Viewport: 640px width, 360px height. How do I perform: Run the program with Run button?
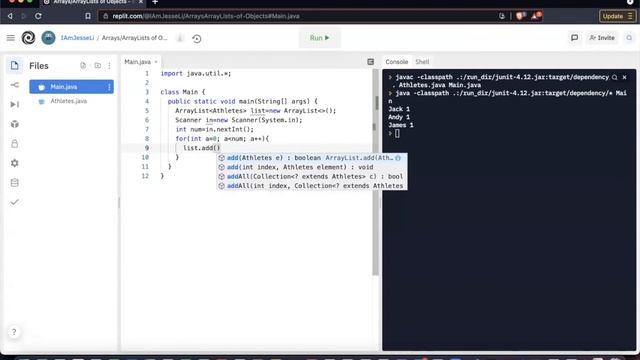(x=320, y=38)
